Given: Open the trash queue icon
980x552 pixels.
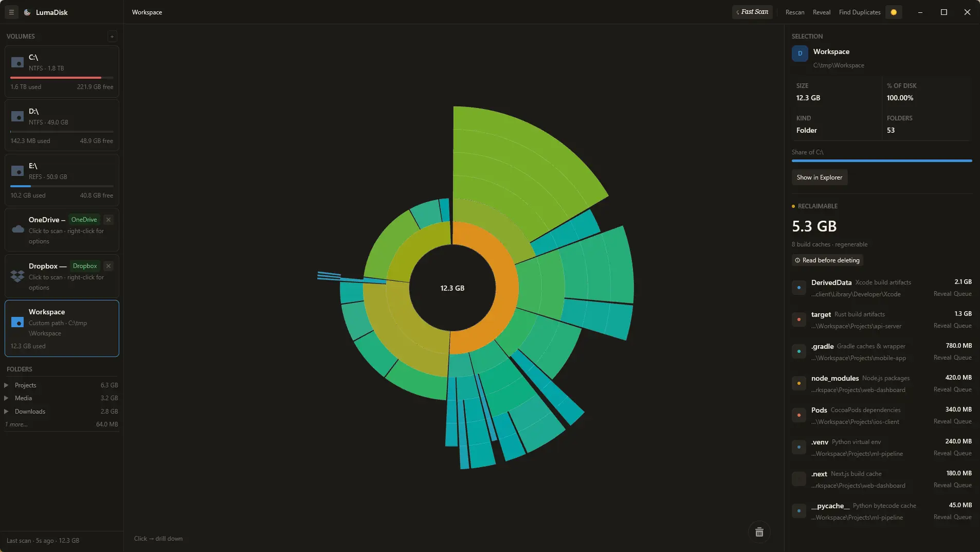Looking at the screenshot, I should click(x=759, y=532).
